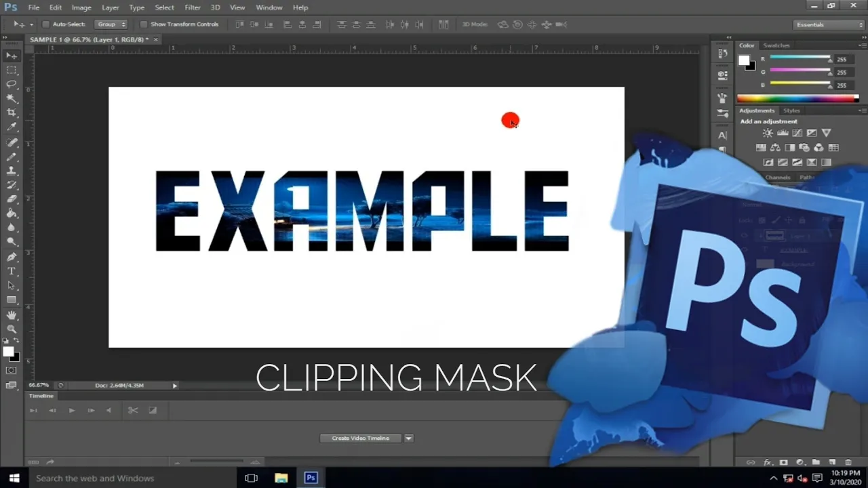Add a Brightness/Contrast adjustment
This screenshot has width=868, height=488.
(768, 133)
